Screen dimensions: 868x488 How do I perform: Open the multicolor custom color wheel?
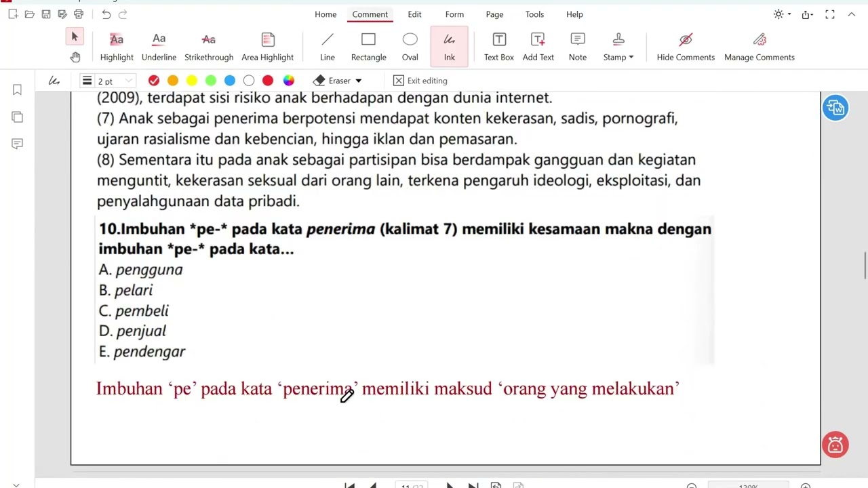pos(289,81)
